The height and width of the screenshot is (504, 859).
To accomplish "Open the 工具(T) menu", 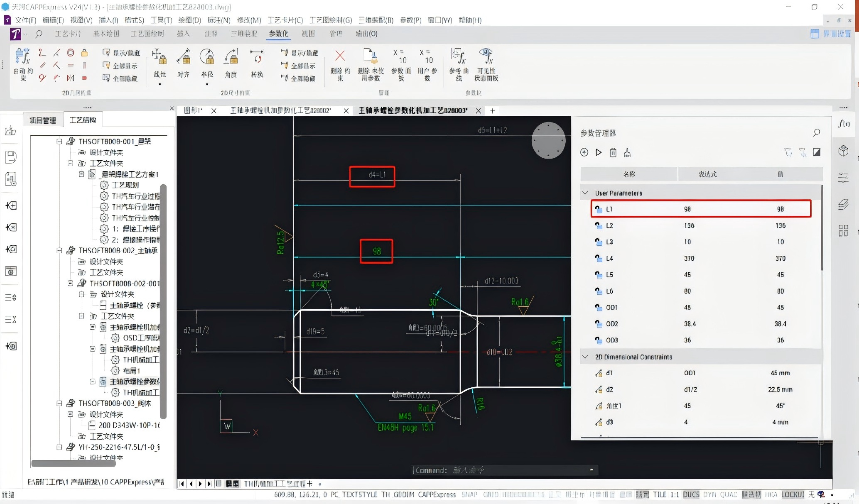I will [x=161, y=20].
